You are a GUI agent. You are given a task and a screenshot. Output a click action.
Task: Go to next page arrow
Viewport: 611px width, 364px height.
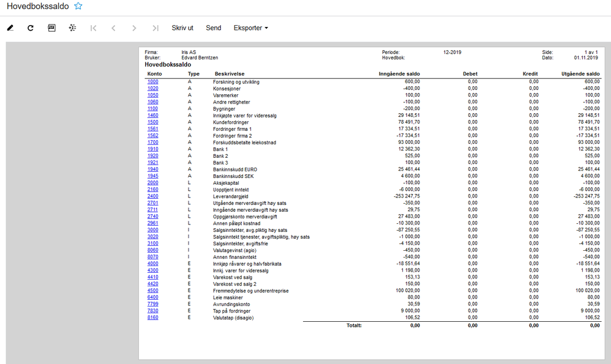tap(134, 28)
